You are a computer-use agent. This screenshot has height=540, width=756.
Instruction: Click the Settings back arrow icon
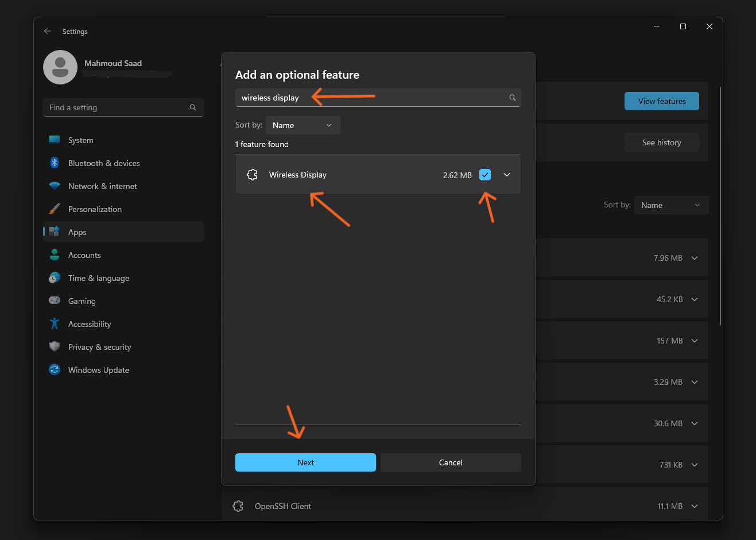[x=48, y=32]
